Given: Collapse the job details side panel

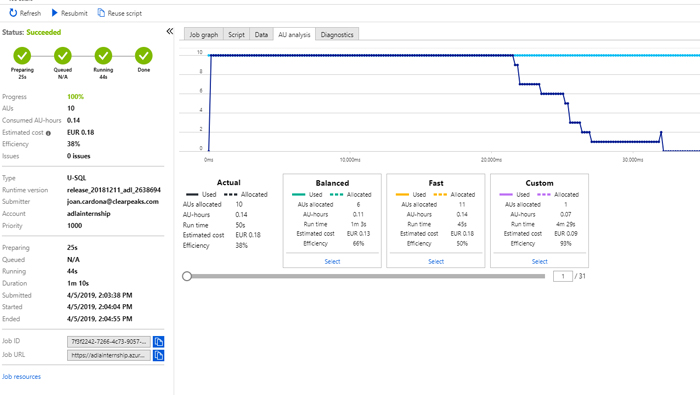Looking at the screenshot, I should point(170,31).
